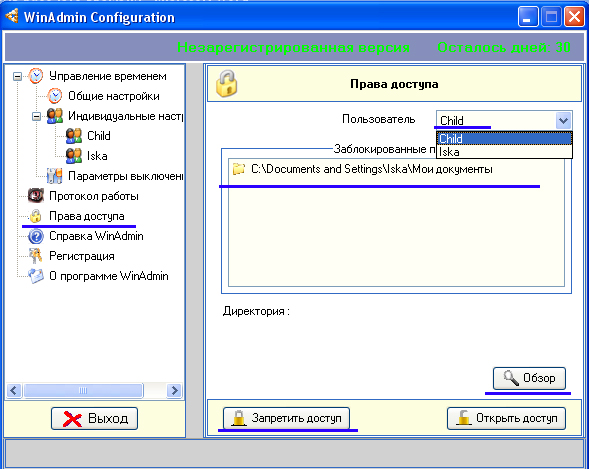Screen dimensions: 589x469
Task: Click the Открыть доступ button
Action: pyautogui.click(x=506, y=418)
